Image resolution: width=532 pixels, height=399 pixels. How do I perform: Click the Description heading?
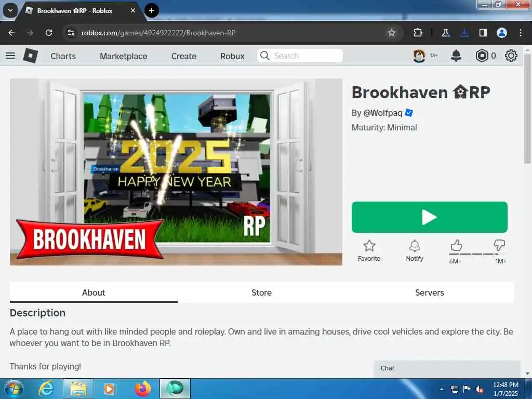click(37, 313)
